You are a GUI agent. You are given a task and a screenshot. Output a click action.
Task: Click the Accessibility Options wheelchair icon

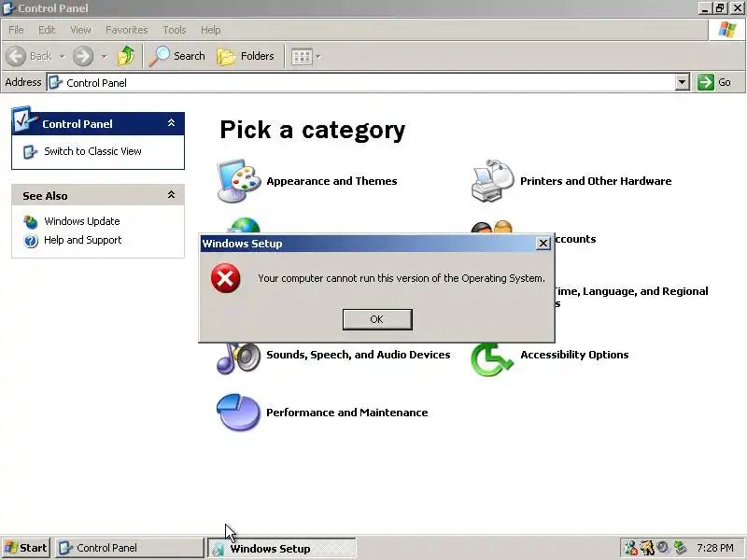[x=492, y=359]
